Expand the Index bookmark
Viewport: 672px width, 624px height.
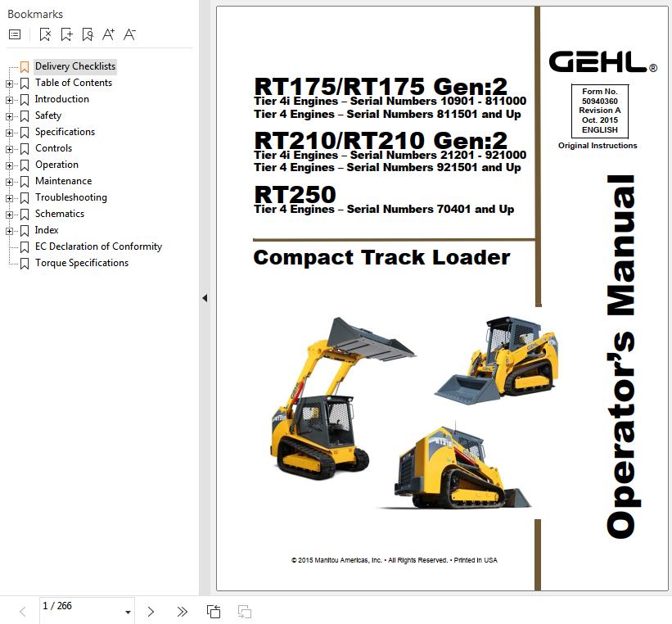[x=9, y=231]
